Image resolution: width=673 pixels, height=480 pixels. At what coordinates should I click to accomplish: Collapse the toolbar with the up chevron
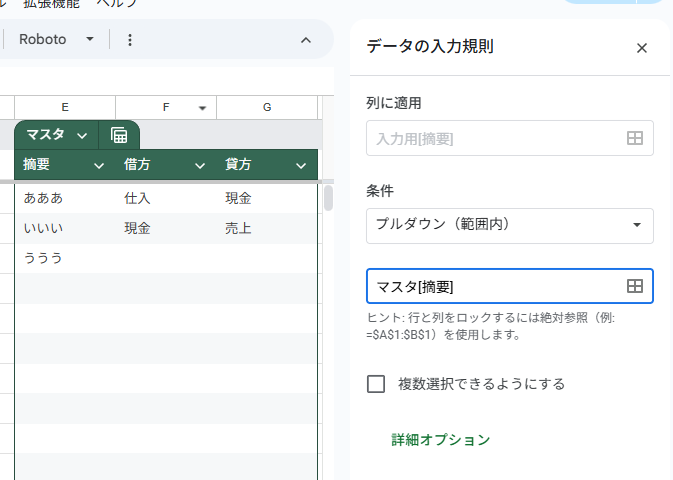[x=306, y=40]
